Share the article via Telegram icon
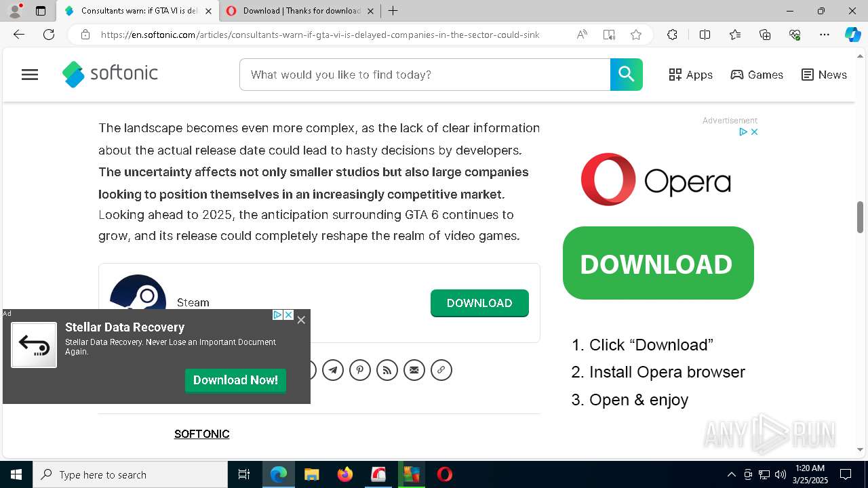The width and height of the screenshot is (868, 488). pos(333,370)
